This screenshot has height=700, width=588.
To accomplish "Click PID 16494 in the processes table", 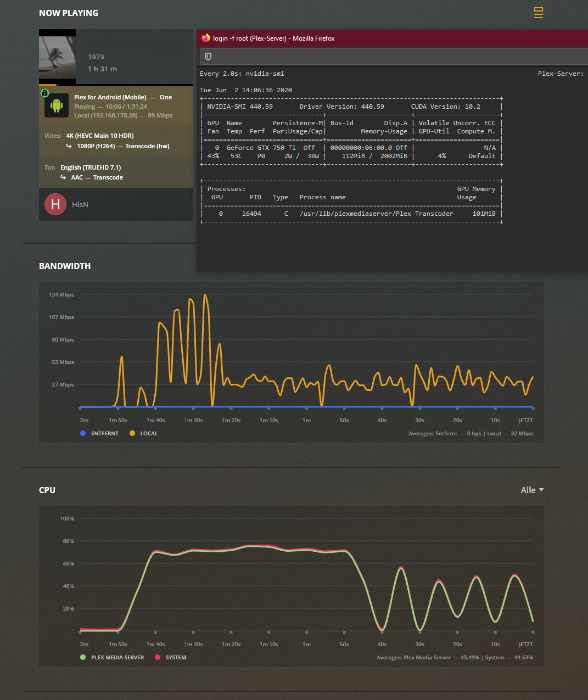I will pos(251,214).
